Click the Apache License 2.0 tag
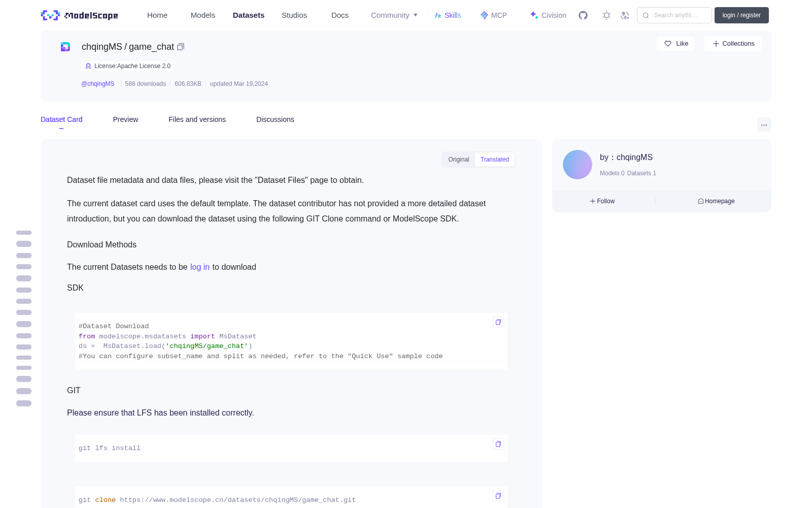This screenshot has height=508, width=812. [x=127, y=66]
